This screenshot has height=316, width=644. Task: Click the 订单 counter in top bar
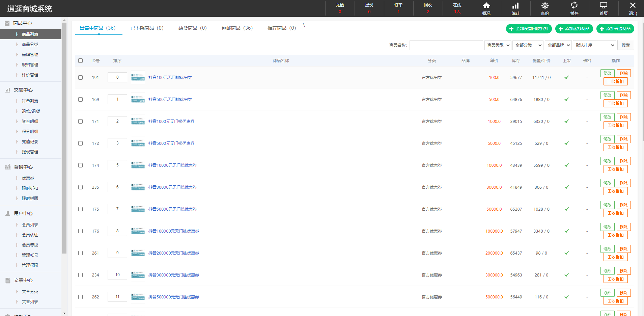click(398, 8)
